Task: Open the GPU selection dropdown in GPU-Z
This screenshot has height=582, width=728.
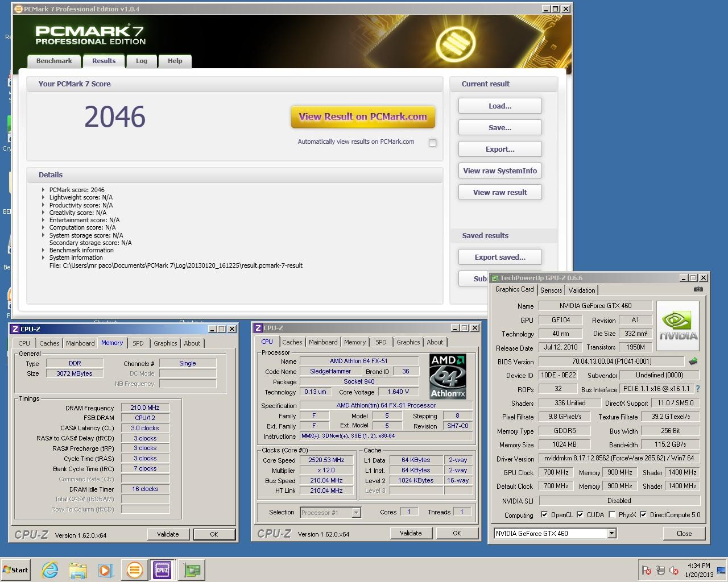Action: tap(612, 533)
